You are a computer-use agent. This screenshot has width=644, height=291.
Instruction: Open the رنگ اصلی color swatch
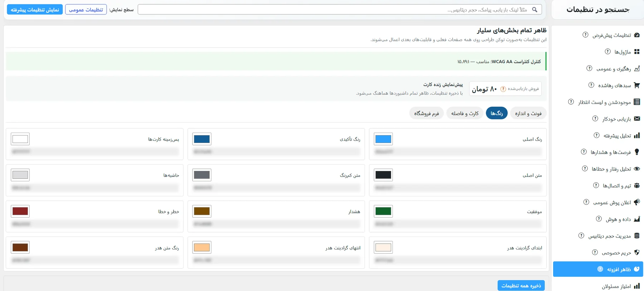click(383, 139)
